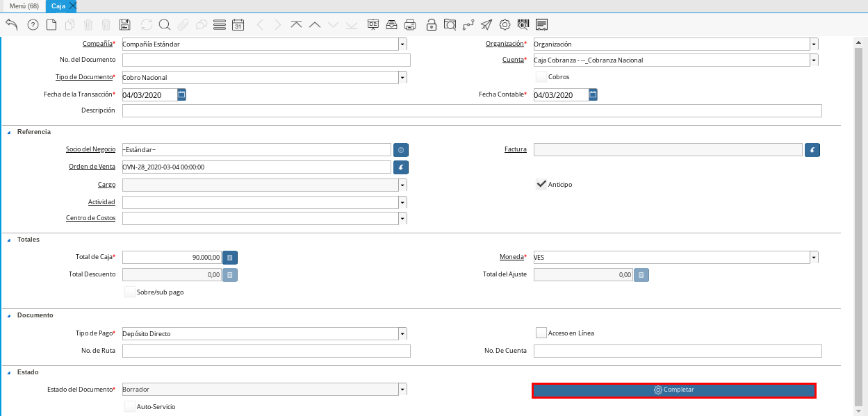This screenshot has height=416, width=868.
Task: Open the search magnifier icon in toolbar
Action: tap(165, 25)
